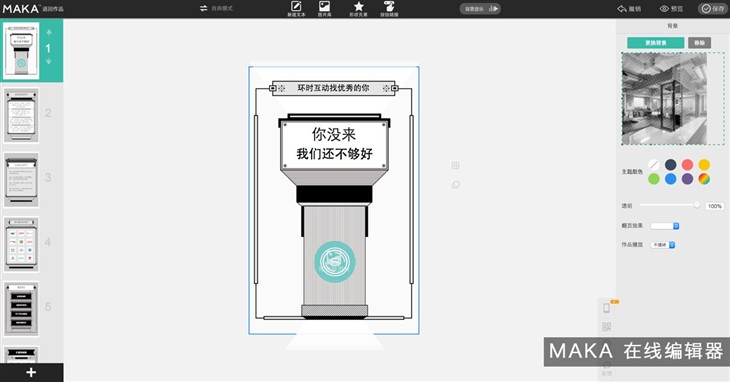Click the save (保存) button
The width and height of the screenshot is (730, 382).
click(713, 8)
